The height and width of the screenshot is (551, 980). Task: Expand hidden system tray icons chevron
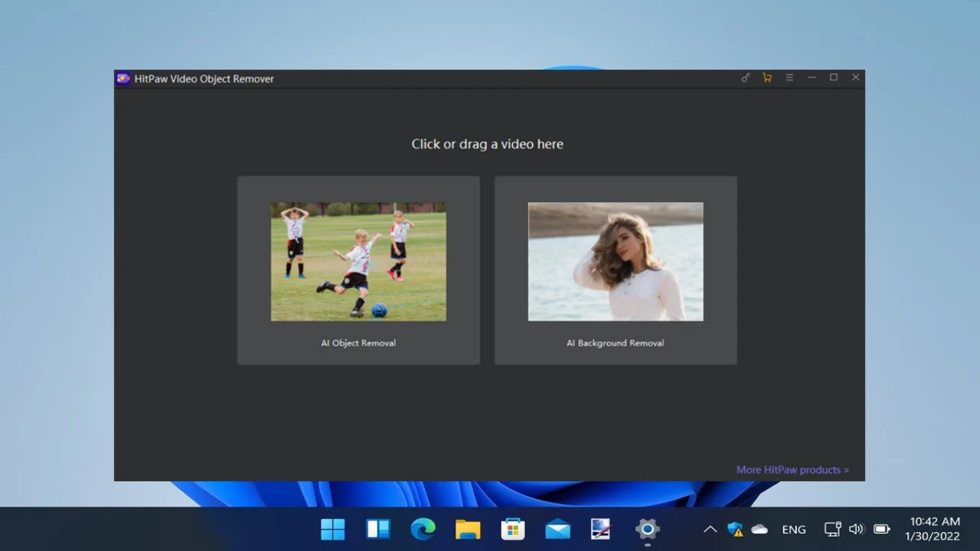coord(710,529)
